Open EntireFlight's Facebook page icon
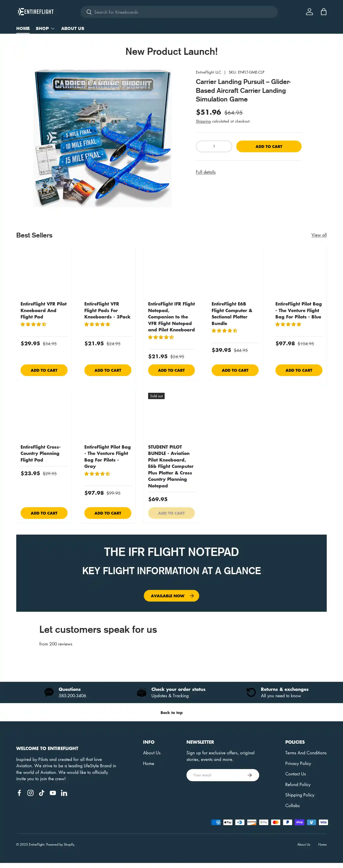The width and height of the screenshot is (343, 868). [x=19, y=793]
